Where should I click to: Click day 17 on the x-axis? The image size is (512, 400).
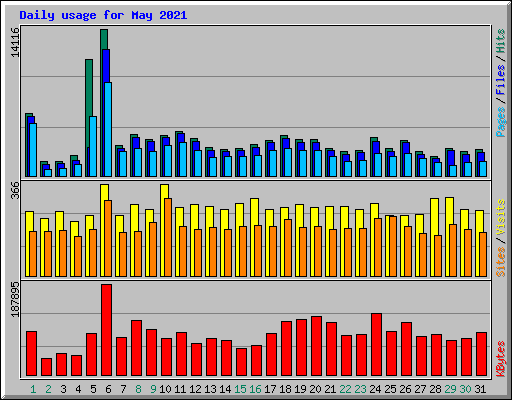[270, 389]
